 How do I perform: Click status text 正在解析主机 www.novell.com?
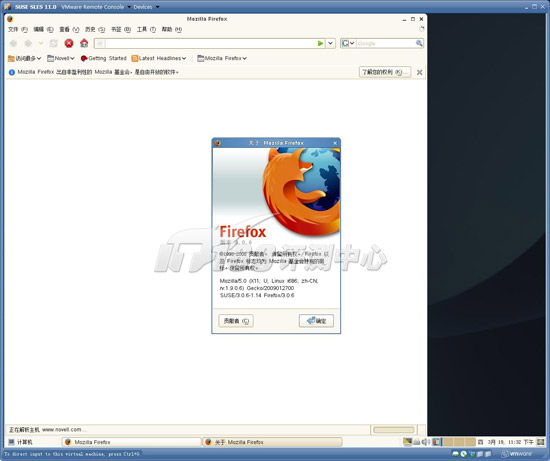pyautogui.click(x=47, y=430)
